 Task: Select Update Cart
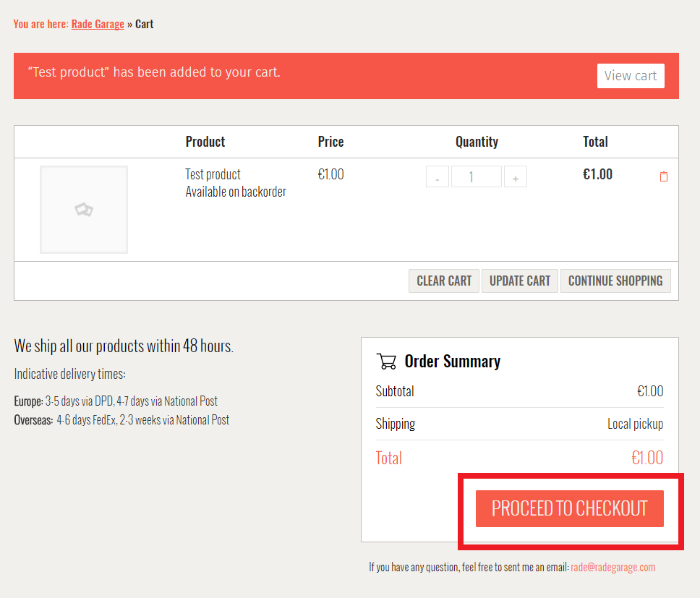pos(519,281)
